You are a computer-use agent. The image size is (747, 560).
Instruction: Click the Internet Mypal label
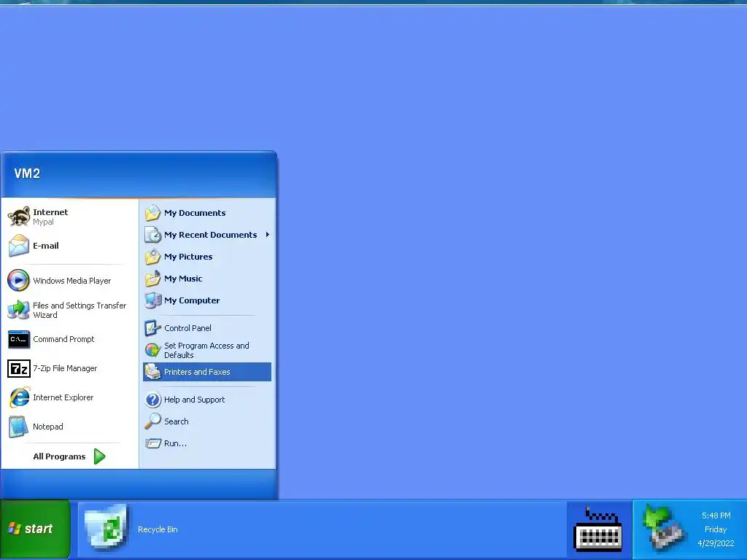pos(50,217)
